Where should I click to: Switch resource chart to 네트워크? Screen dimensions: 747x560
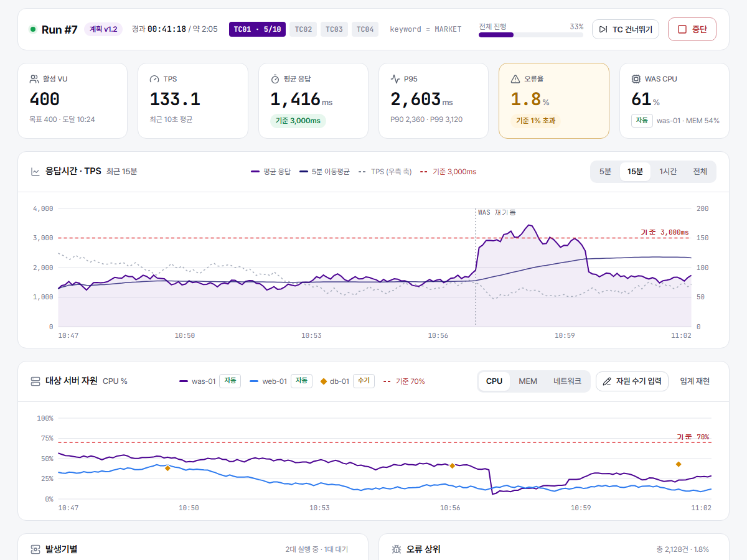(x=567, y=381)
